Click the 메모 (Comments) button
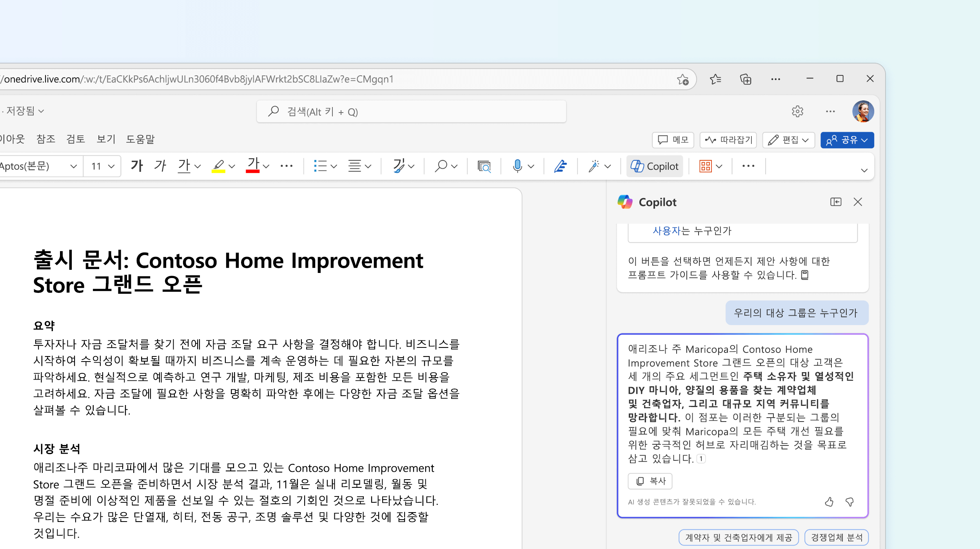This screenshot has width=980, height=549. pyautogui.click(x=673, y=140)
